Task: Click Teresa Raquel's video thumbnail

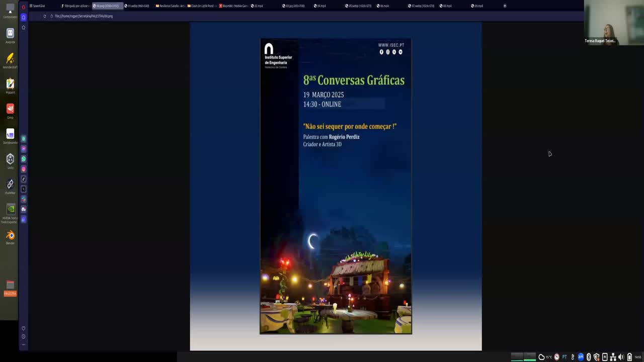Action: point(614,23)
